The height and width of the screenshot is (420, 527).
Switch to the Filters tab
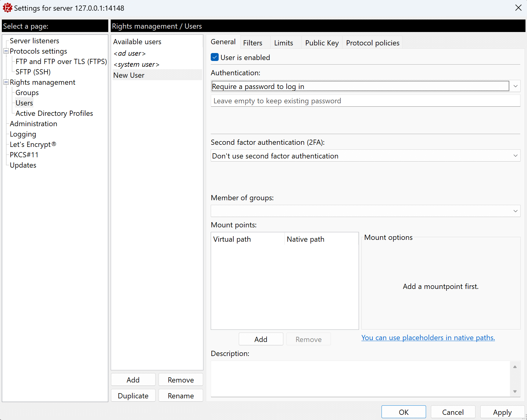pyautogui.click(x=253, y=43)
